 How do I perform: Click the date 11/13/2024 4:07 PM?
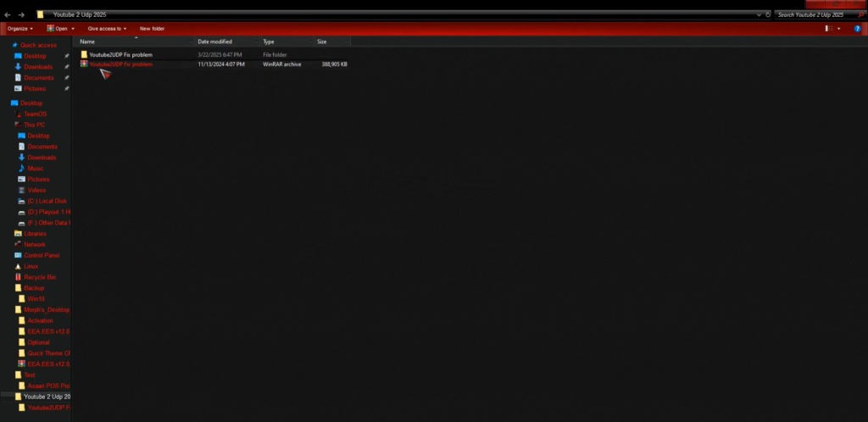tap(221, 64)
